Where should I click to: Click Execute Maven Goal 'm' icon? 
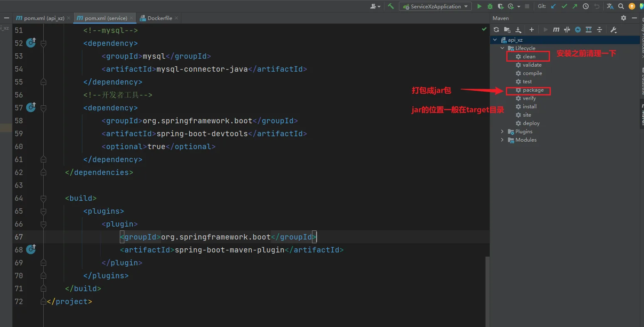pos(556,30)
